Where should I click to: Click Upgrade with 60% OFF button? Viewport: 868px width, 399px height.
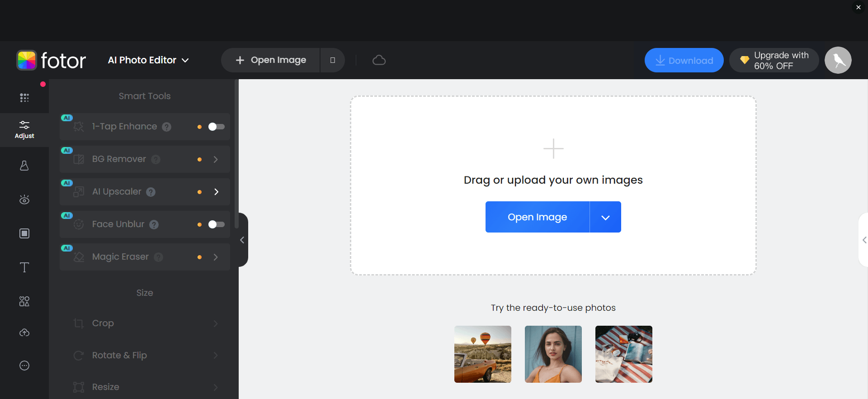774,60
